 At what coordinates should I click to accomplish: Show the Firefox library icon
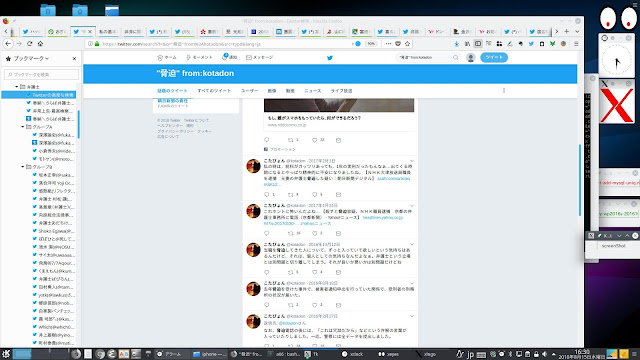pyautogui.click(x=467, y=44)
